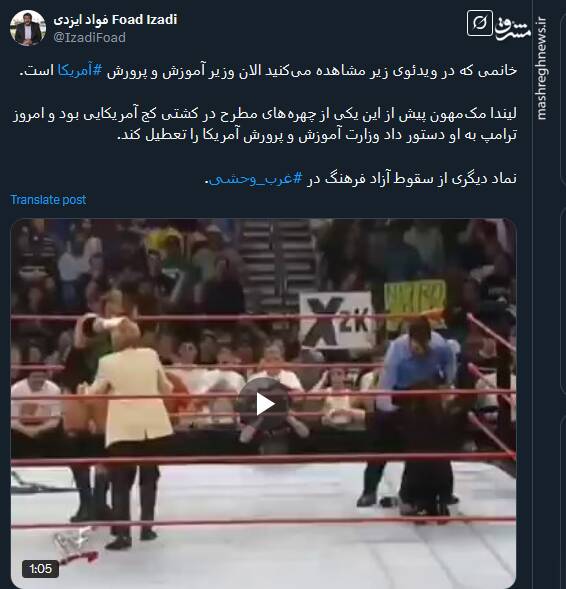
Task: Click the Grok icon beside the Mashregh logo
Action: [480, 23]
